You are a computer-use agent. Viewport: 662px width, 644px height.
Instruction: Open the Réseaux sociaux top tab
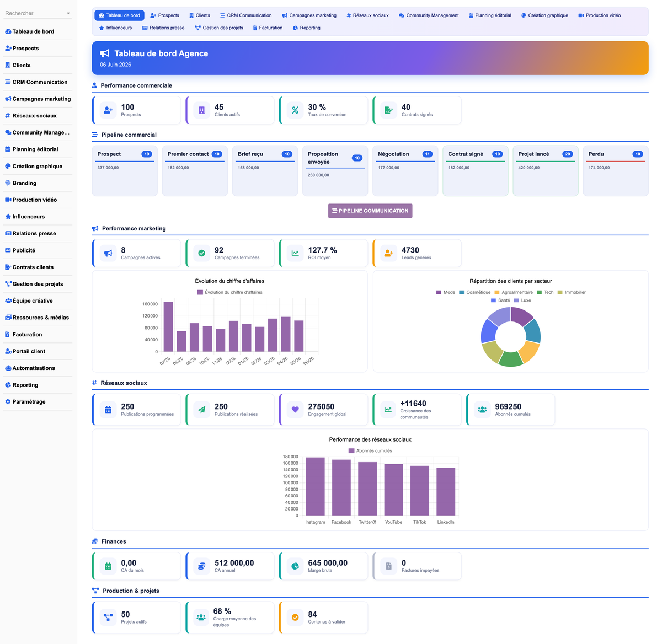[367, 15]
